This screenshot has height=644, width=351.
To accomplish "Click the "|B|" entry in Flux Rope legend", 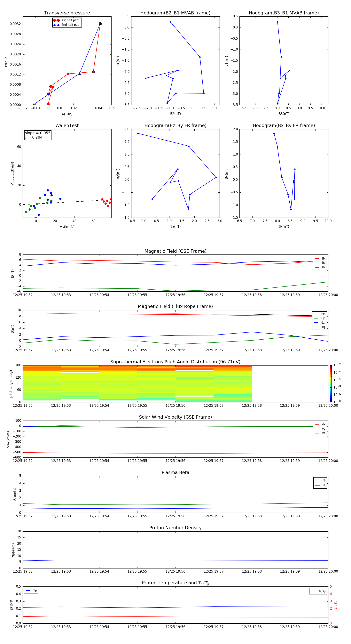I will (320, 327).
